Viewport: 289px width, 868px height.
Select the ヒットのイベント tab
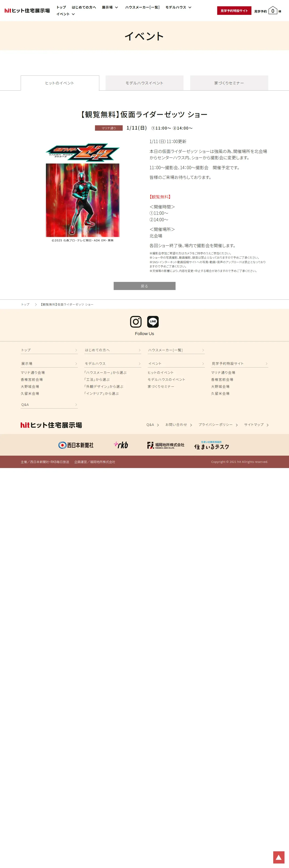coord(60,83)
